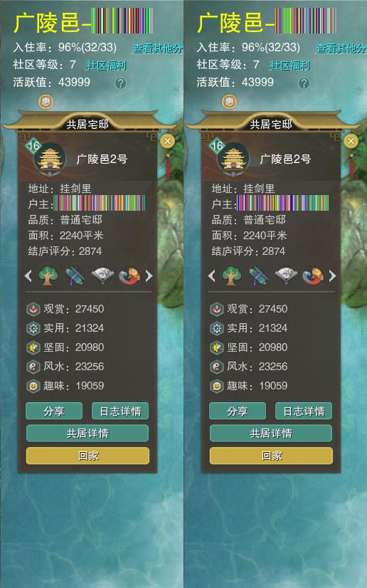The image size is (367, 588).
Task: Show next icons with right arrow in right panel
Action: coord(333,276)
